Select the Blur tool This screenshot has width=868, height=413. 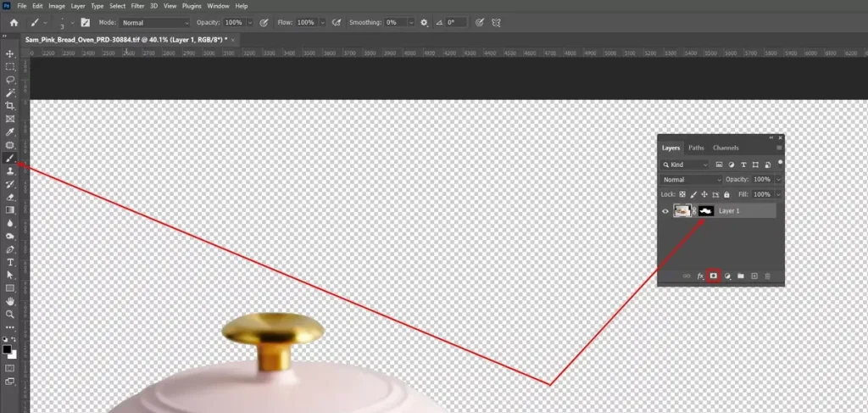pyautogui.click(x=10, y=223)
